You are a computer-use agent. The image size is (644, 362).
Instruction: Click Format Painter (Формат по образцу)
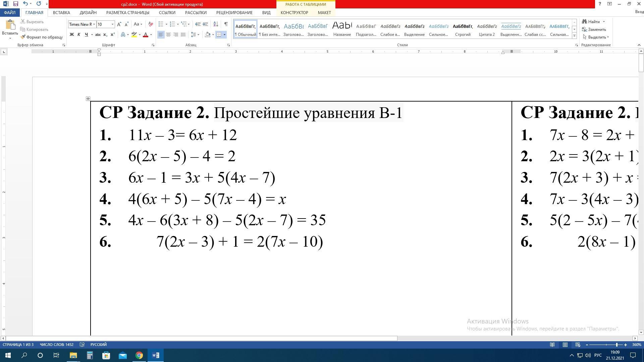click(42, 37)
